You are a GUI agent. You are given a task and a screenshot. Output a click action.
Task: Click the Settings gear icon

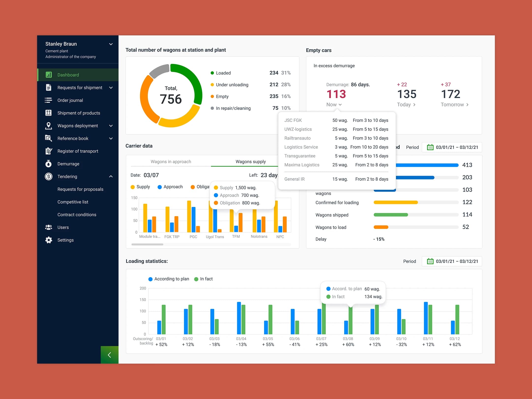[49, 240]
